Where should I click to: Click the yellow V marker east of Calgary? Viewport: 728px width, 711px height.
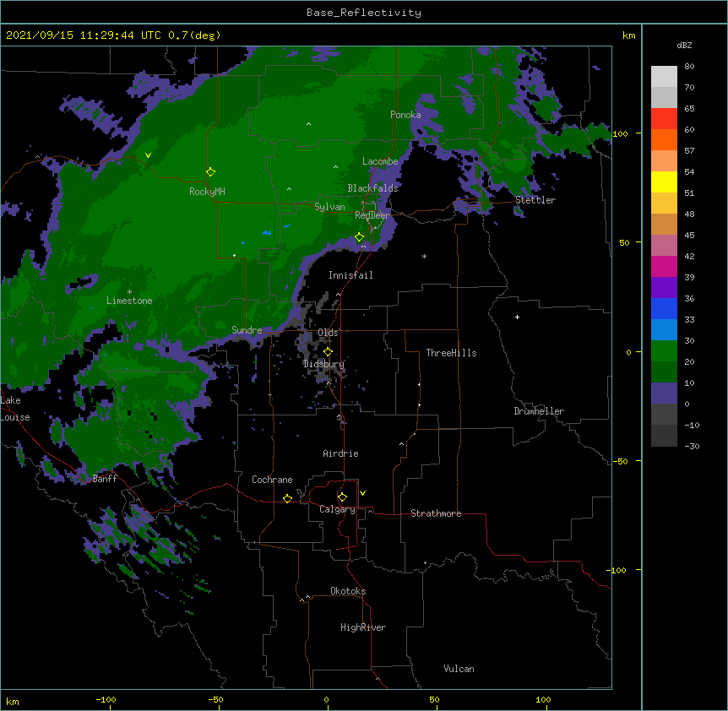[362, 493]
